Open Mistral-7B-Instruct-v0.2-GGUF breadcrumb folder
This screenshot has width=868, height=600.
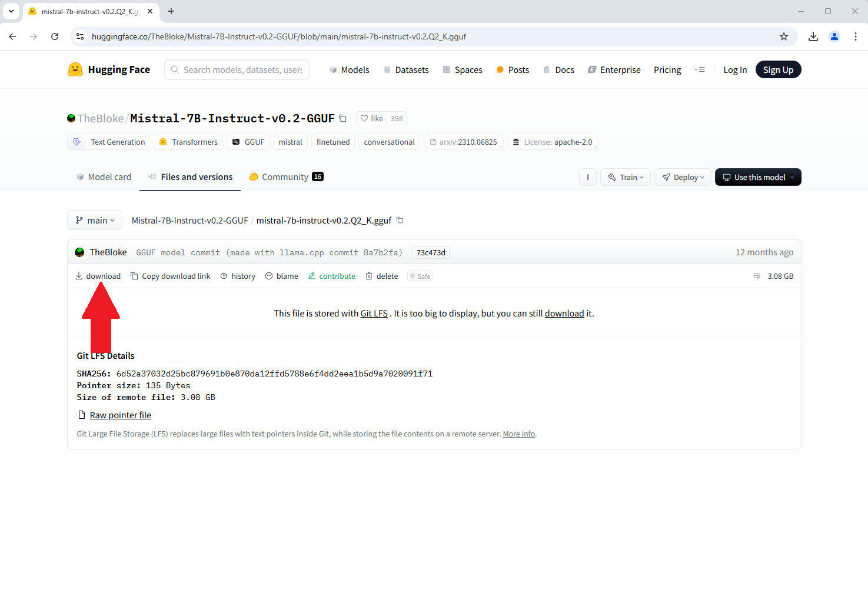click(189, 220)
